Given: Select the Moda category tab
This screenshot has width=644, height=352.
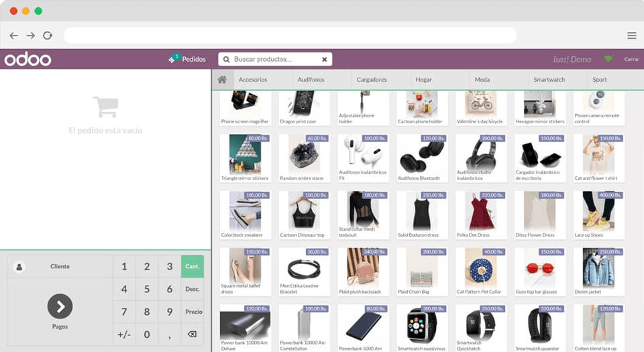Looking at the screenshot, I should (482, 80).
